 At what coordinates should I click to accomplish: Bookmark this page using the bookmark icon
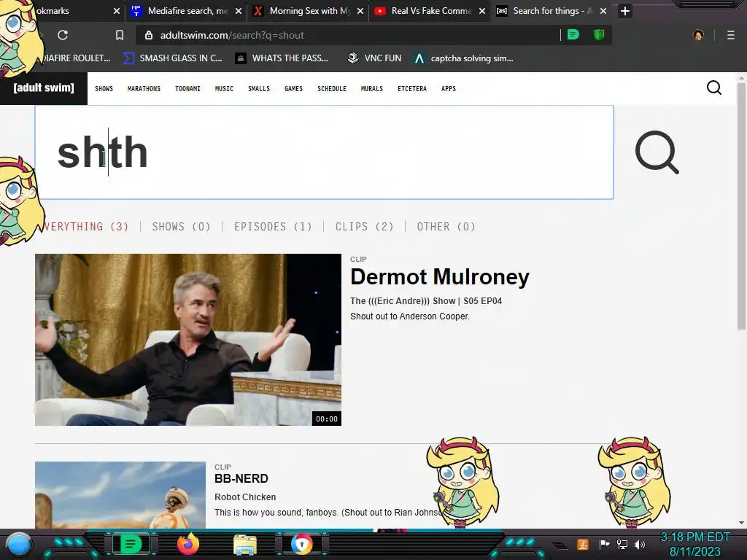click(x=120, y=35)
